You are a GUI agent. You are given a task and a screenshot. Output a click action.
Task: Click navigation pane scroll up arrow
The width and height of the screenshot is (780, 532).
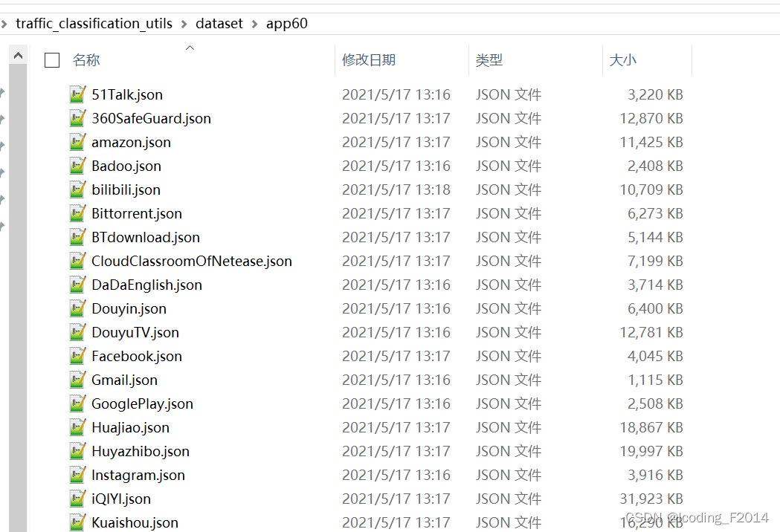(18, 55)
